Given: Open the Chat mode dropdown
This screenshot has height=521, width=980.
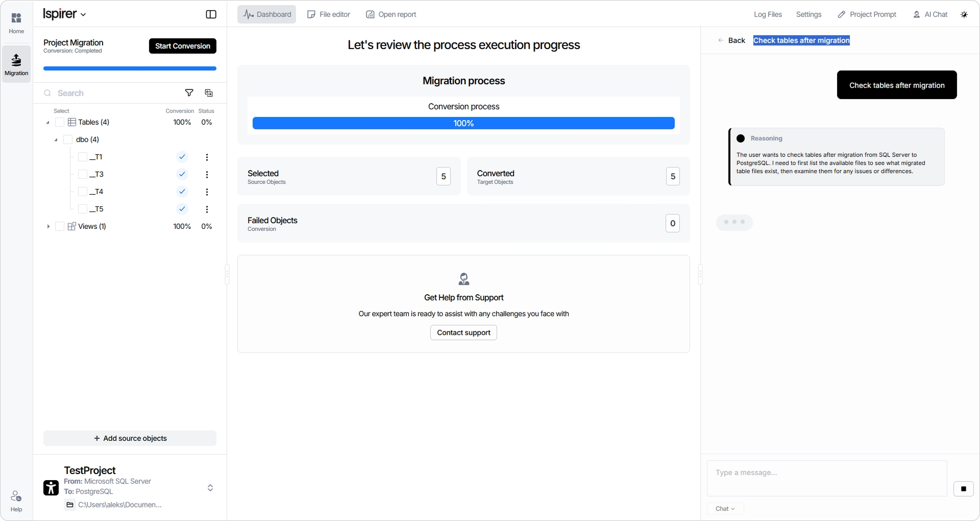Looking at the screenshot, I should 725,508.
